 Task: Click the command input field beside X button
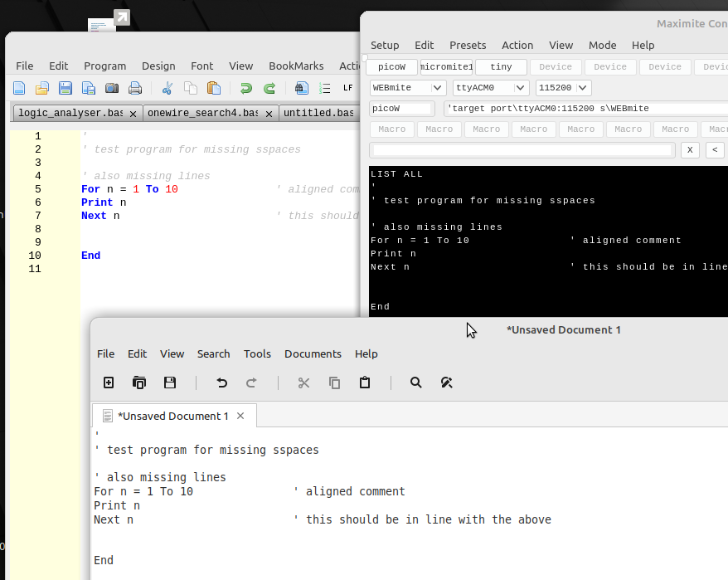(x=522, y=150)
